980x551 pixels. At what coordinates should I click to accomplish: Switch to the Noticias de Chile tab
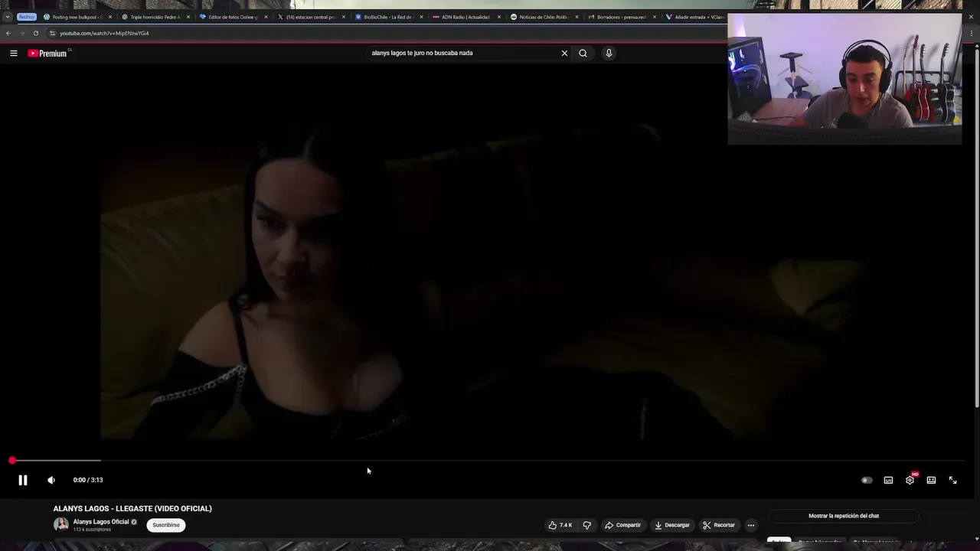[x=544, y=17]
